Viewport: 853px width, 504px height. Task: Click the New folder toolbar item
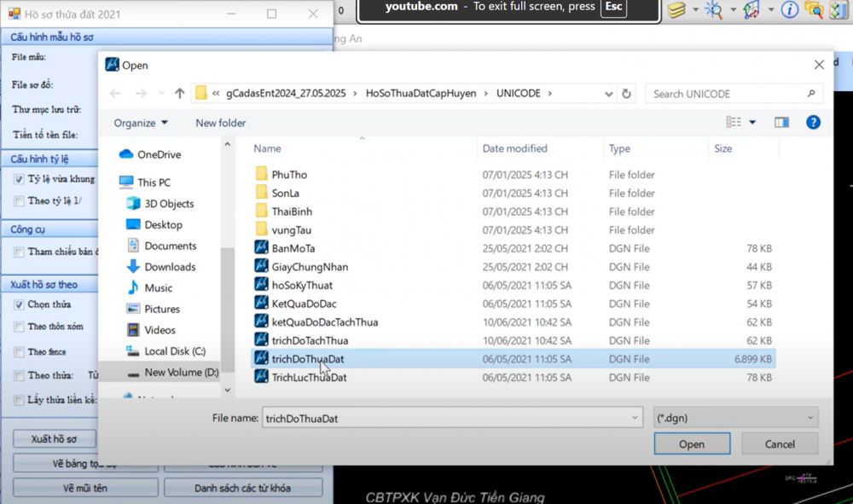(x=220, y=123)
